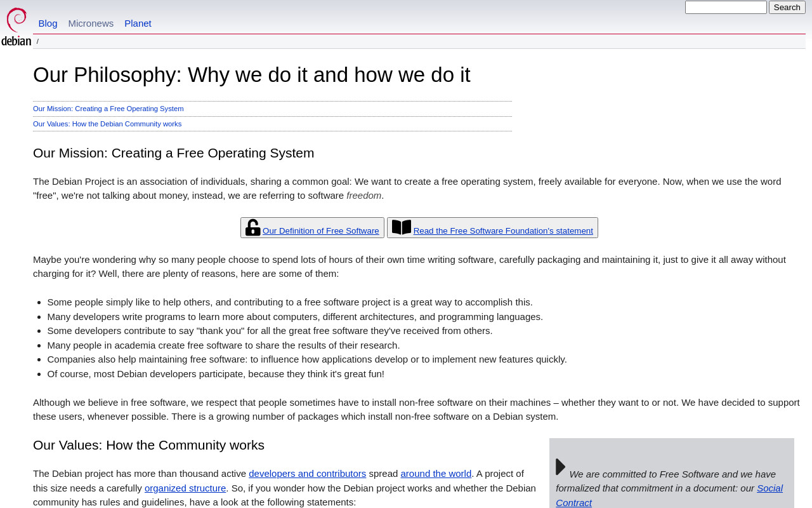Click the breadcrumb slash below navigation
The image size is (812, 508).
click(x=37, y=41)
